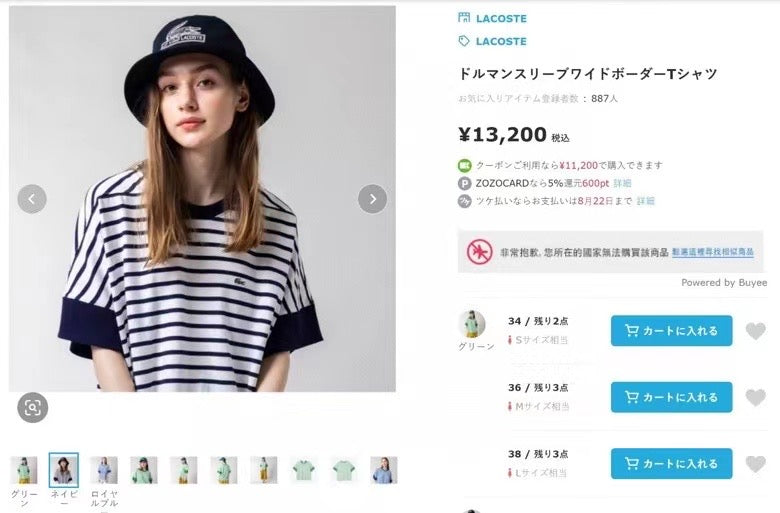Viewport: 780px width, 513px height.
Task: Select the royal blue color thumbnail
Action: tap(104, 470)
